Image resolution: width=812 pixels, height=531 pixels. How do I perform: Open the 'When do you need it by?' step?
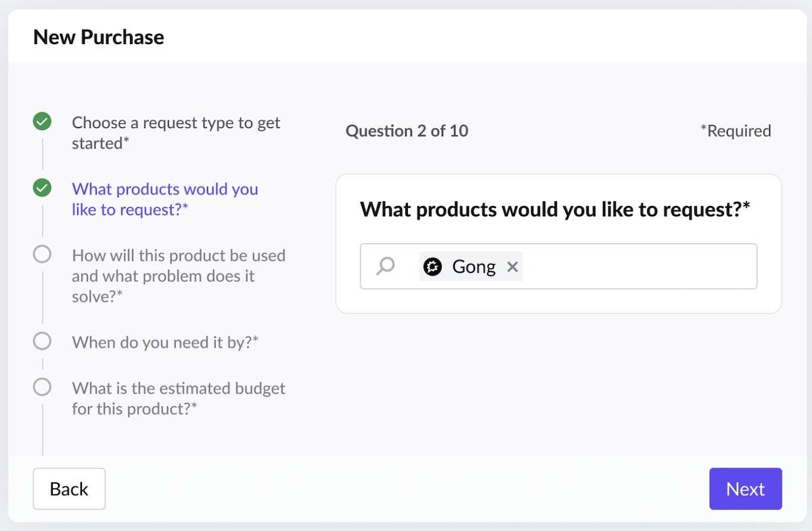165,342
